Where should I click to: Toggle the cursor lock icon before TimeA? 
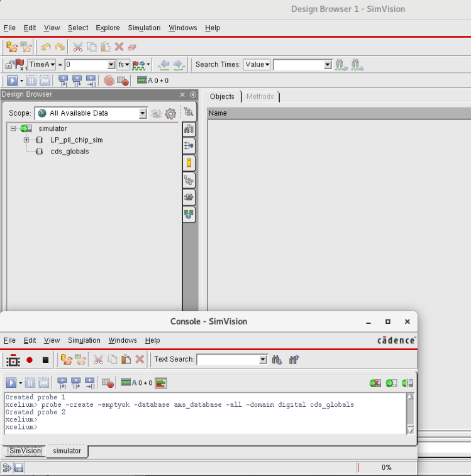(x=9, y=65)
